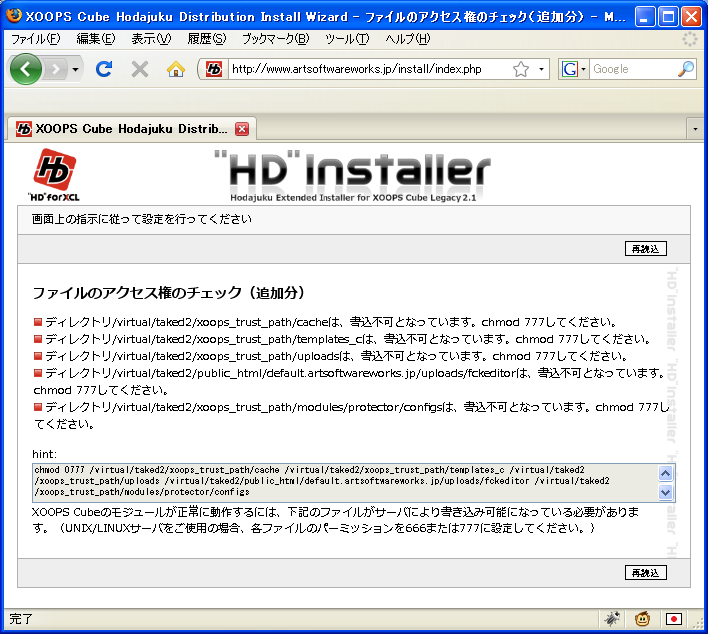Image resolution: width=708 pixels, height=634 pixels.
Task: Click the bookmark star in address bar
Action: [521, 69]
